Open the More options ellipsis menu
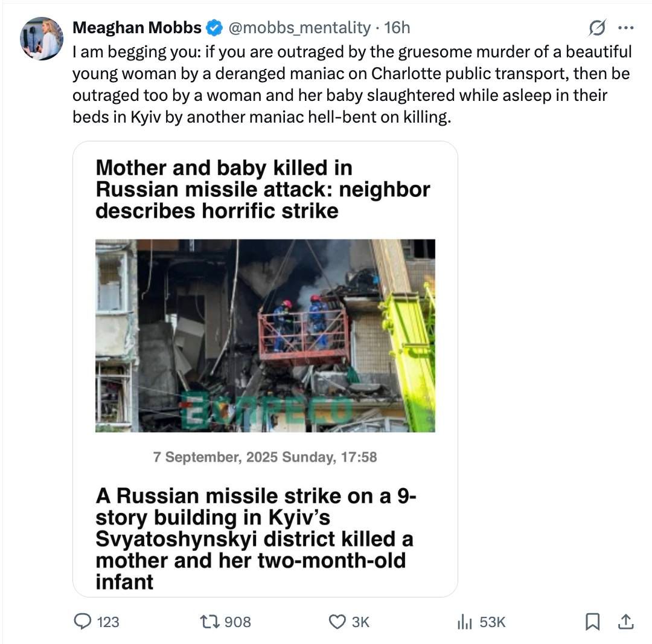This screenshot has height=644, width=652. pyautogui.click(x=626, y=28)
